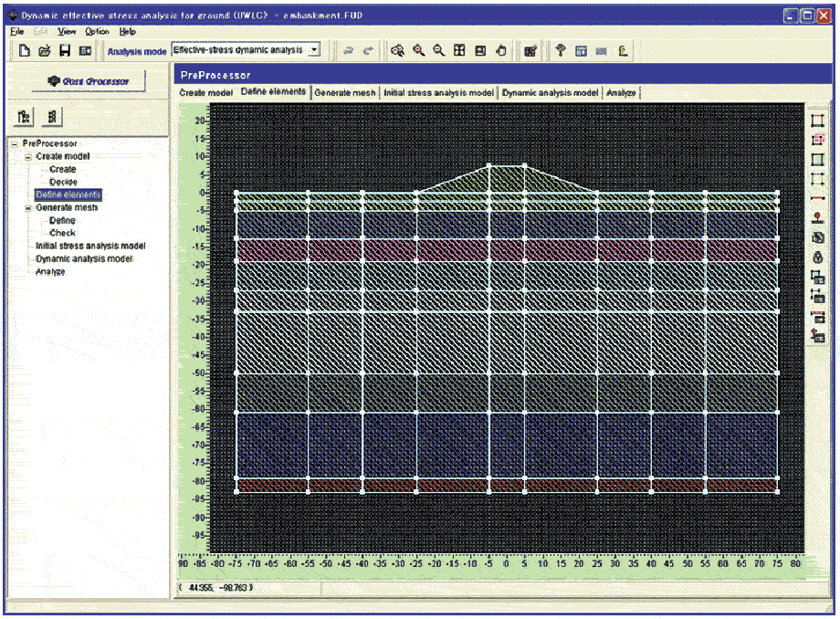Click the Zoom in magnifier
The image size is (840, 619).
point(418,51)
